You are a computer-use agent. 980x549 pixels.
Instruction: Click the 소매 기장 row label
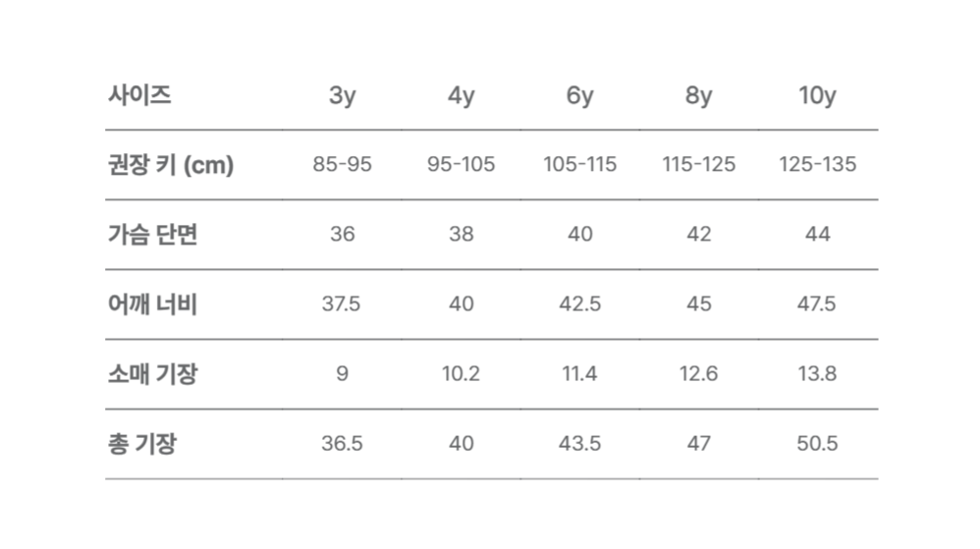coord(152,374)
